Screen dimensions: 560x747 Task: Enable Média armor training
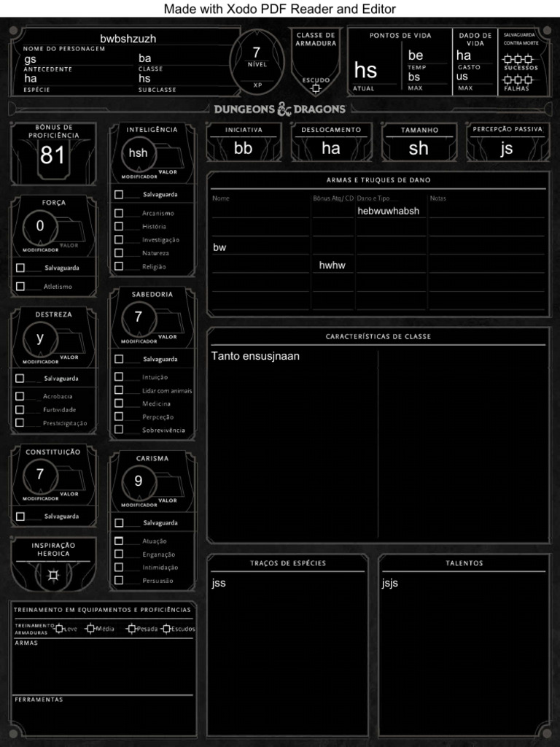click(x=90, y=629)
